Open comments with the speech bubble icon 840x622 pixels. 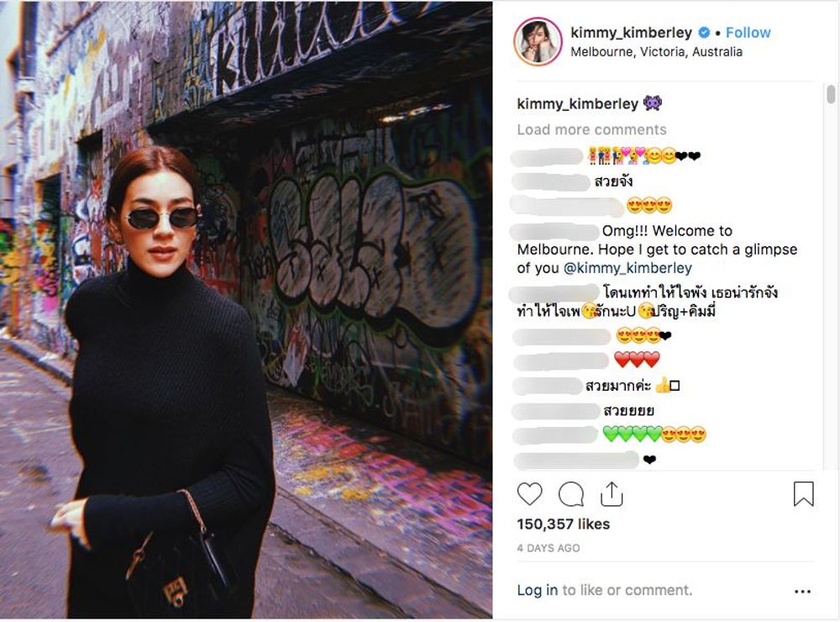click(570, 494)
